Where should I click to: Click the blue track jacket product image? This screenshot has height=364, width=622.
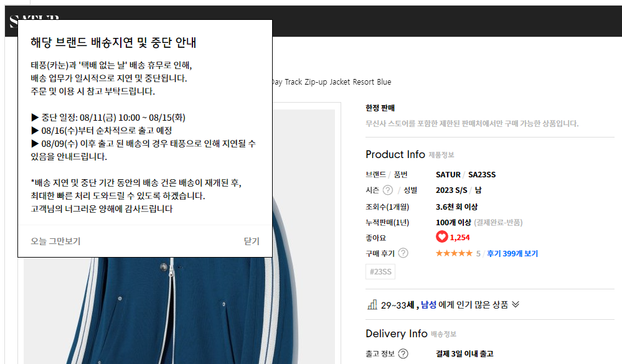(x=179, y=309)
